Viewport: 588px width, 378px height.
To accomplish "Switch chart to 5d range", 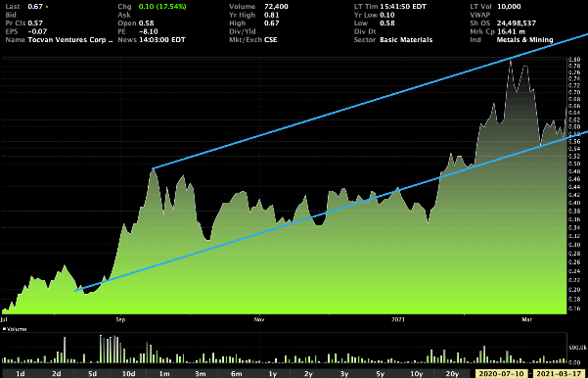I will click(92, 374).
